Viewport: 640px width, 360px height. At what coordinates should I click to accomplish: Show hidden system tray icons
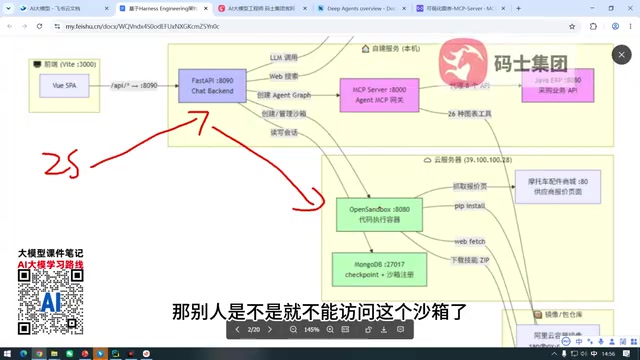(554, 354)
